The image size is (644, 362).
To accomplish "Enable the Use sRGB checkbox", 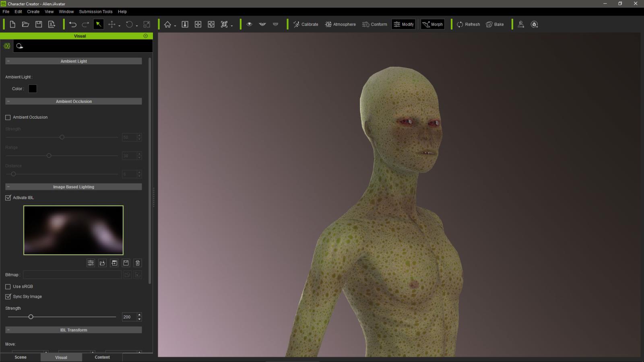I will click(x=8, y=286).
